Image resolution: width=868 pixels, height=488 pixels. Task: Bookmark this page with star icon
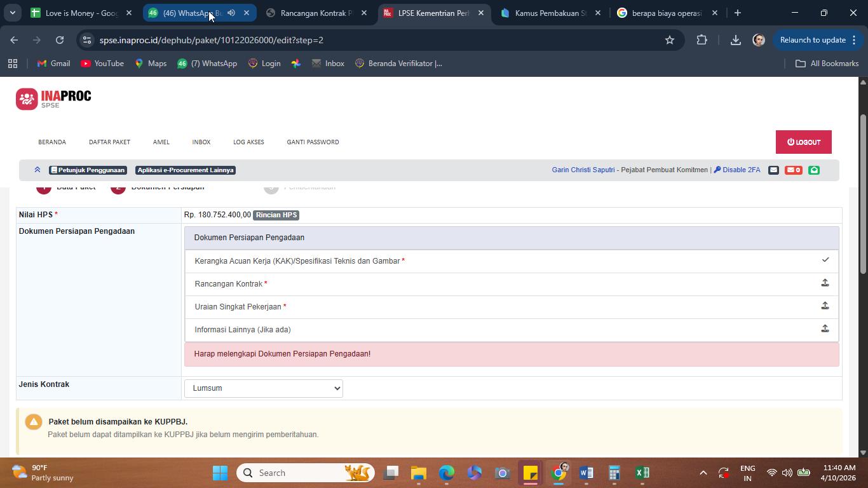(669, 40)
